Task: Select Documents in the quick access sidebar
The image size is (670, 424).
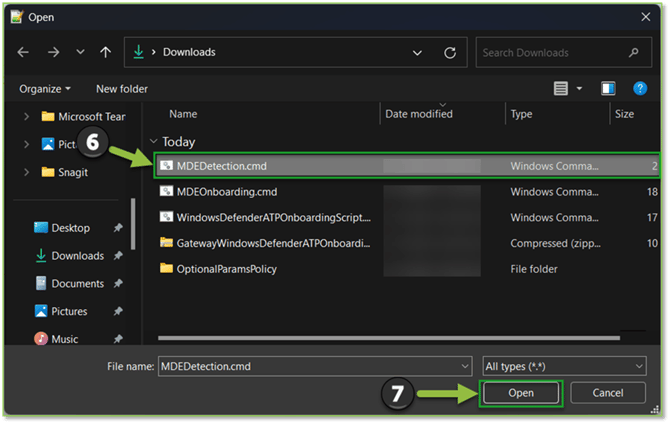Action: (77, 284)
